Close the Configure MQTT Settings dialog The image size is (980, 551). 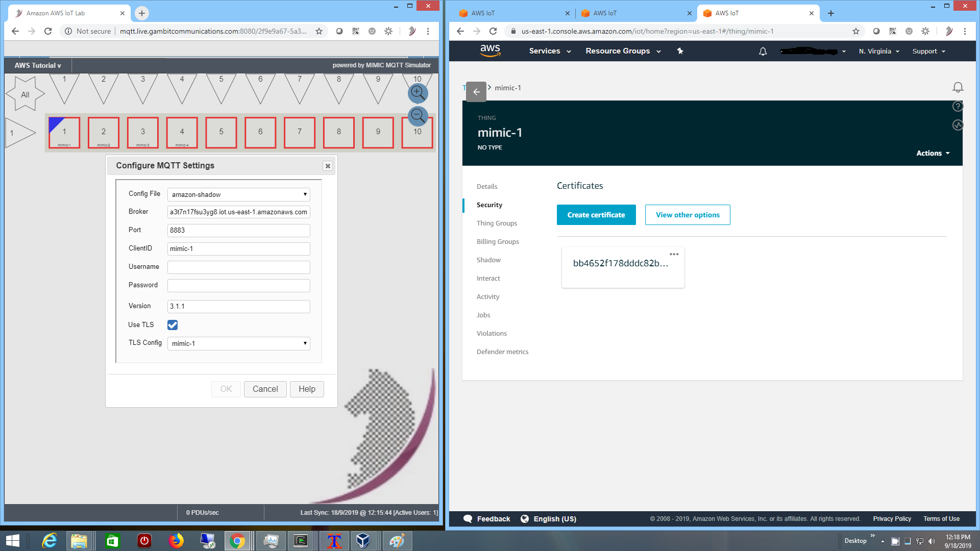(328, 166)
